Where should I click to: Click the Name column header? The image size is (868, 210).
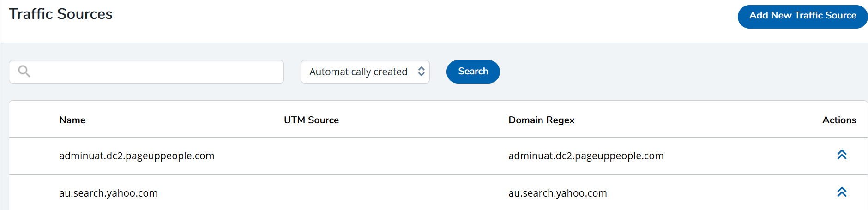pos(72,120)
